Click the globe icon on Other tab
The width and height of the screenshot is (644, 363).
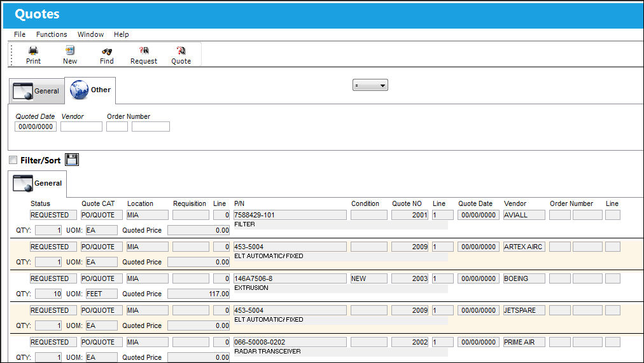point(80,90)
